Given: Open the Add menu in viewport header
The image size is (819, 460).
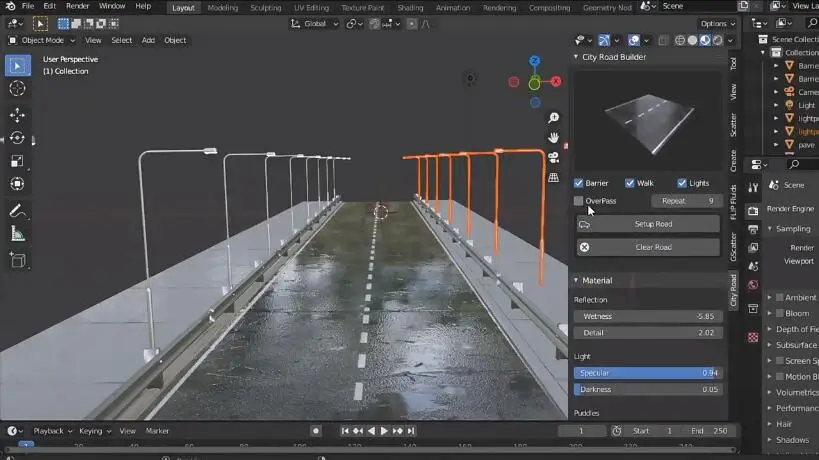Looking at the screenshot, I should click(148, 40).
